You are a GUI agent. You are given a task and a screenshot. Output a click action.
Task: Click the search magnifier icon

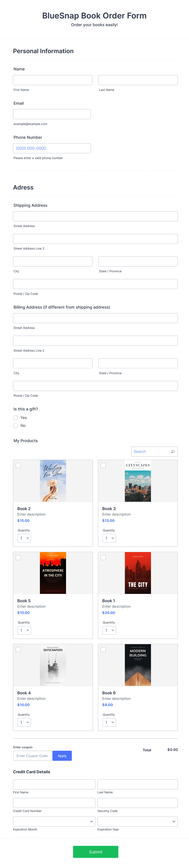[x=173, y=451]
